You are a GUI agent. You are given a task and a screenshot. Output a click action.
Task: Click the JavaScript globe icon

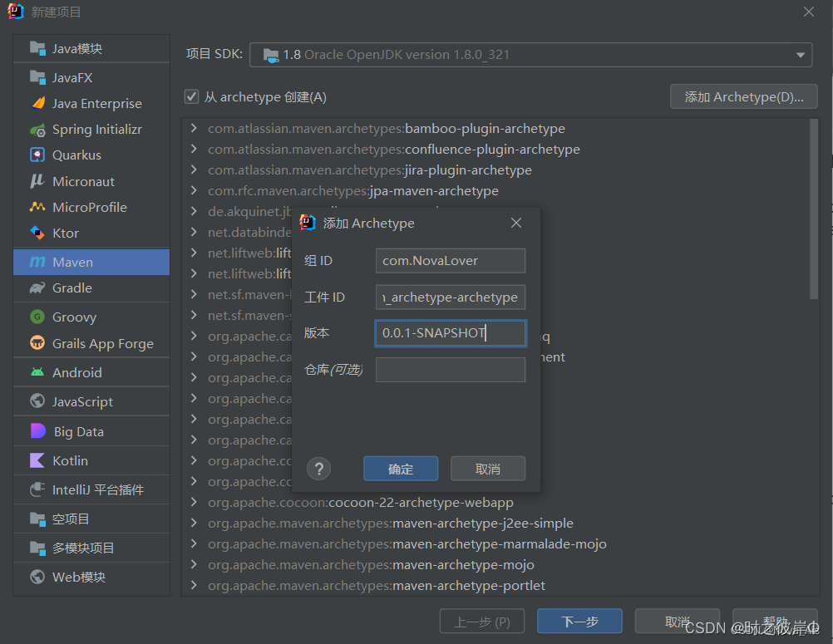(x=37, y=401)
